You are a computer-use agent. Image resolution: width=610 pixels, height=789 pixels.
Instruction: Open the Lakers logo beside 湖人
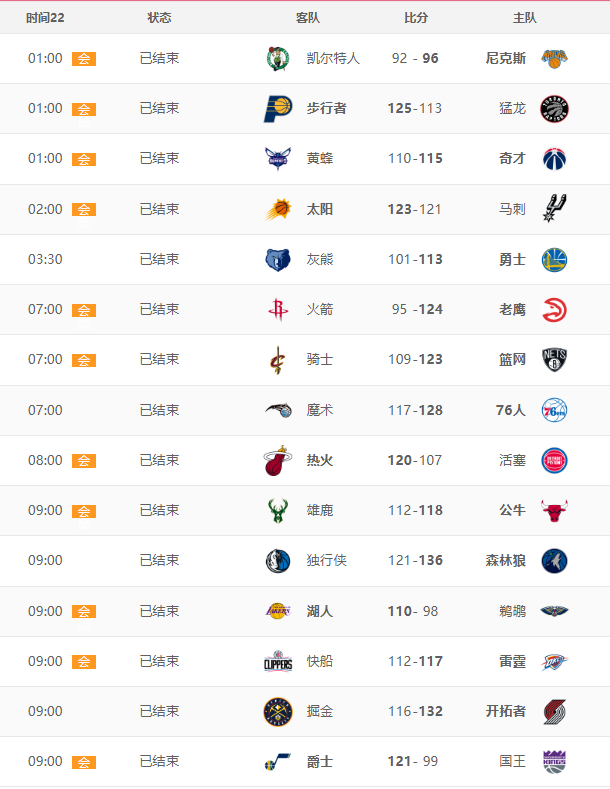pos(278,611)
